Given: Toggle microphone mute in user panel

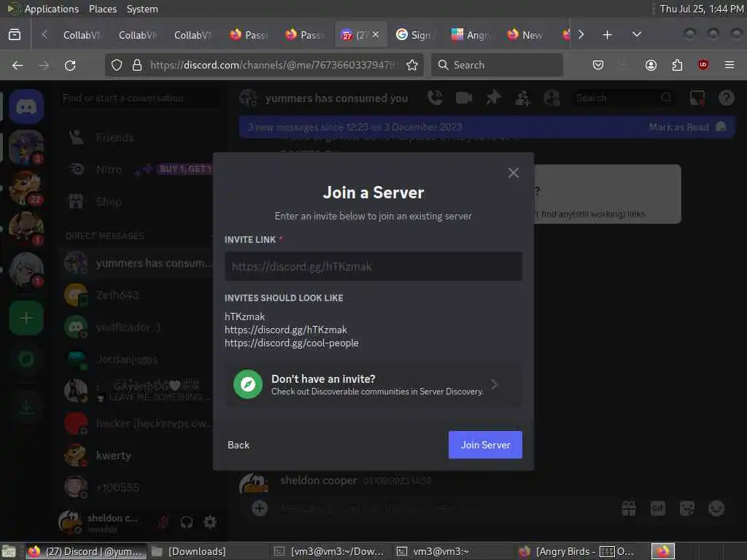Looking at the screenshot, I should pyautogui.click(x=163, y=522).
